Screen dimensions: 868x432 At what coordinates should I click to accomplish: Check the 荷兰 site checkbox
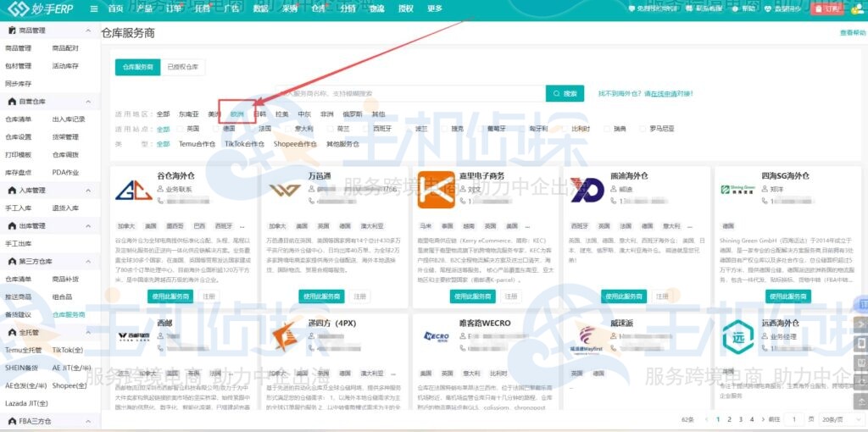click(330, 129)
